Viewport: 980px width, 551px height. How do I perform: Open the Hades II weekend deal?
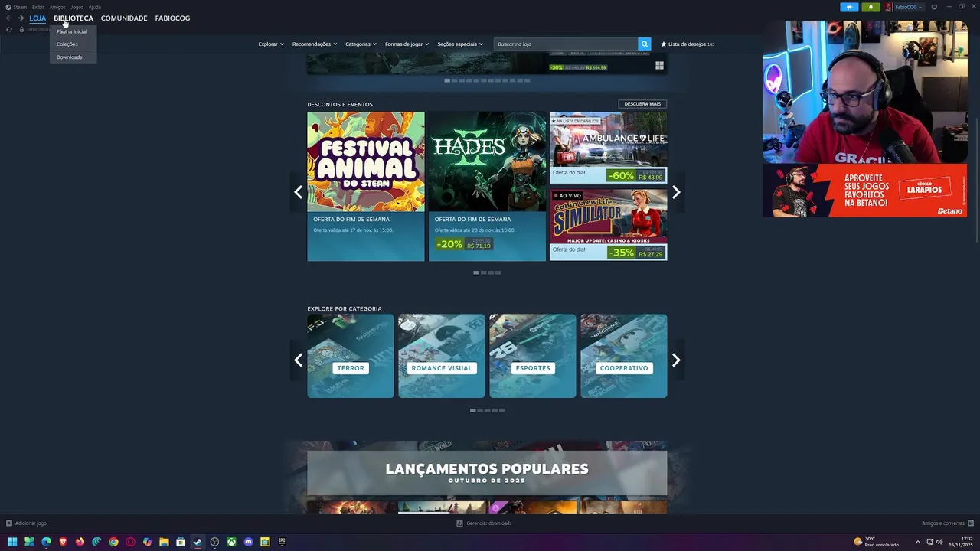pos(487,187)
